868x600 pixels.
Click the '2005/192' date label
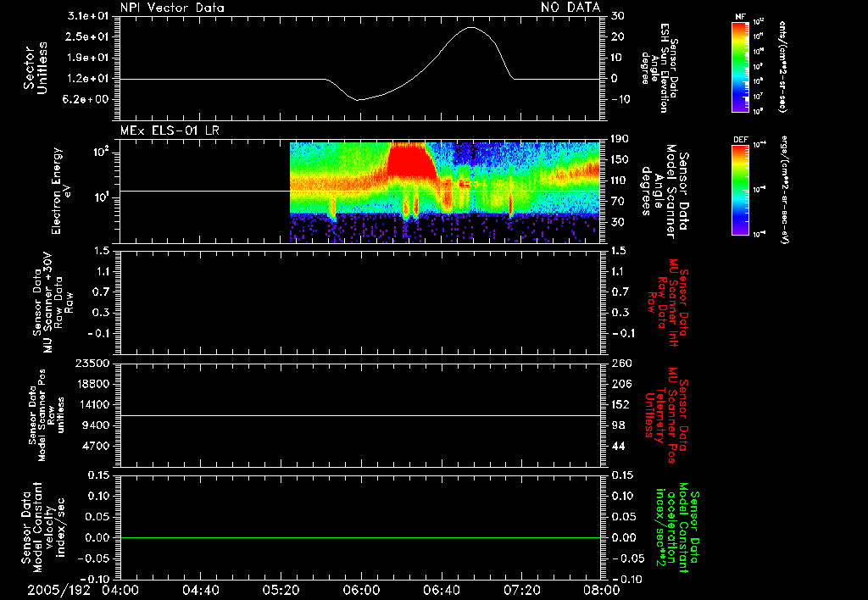coord(58,590)
